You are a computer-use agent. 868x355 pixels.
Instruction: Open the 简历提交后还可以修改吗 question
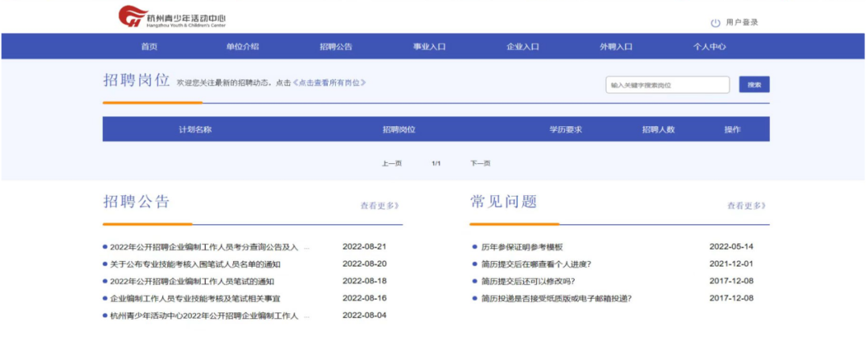[527, 281]
